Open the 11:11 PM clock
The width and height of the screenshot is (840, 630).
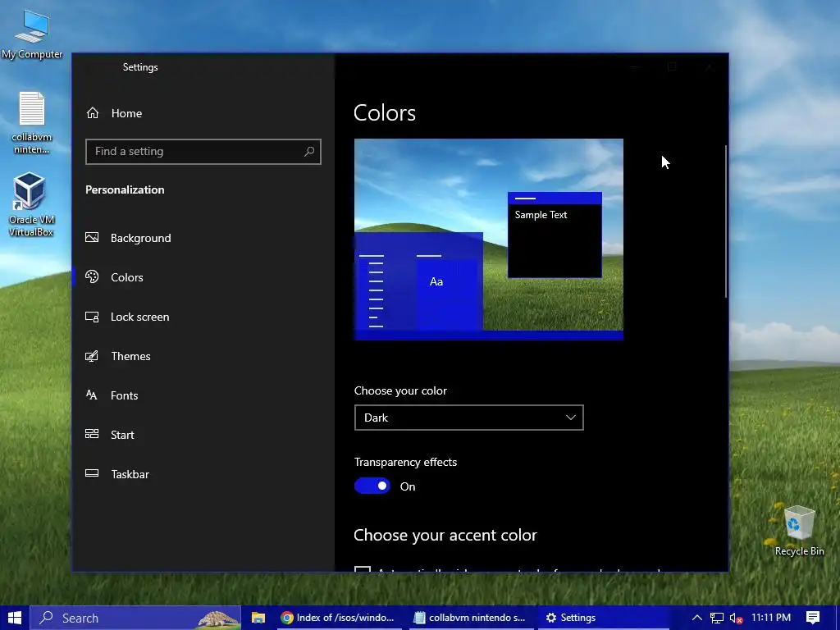tap(771, 618)
